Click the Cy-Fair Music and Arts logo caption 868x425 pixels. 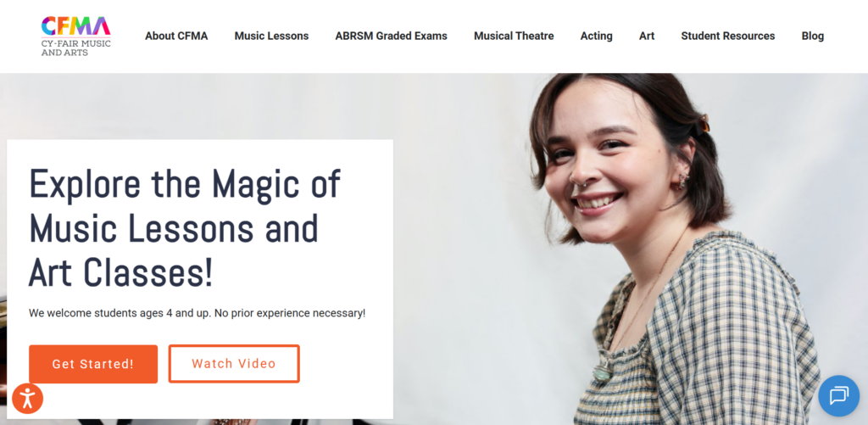pos(75,48)
